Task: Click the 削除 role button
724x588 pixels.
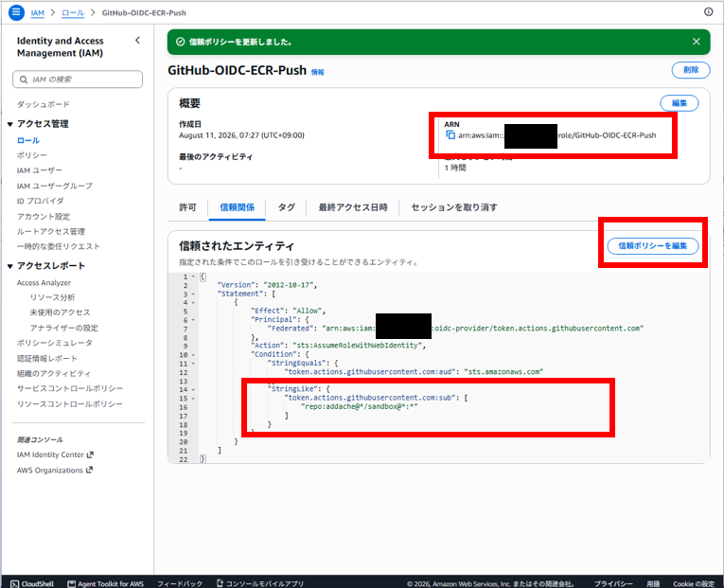Action: [691, 70]
